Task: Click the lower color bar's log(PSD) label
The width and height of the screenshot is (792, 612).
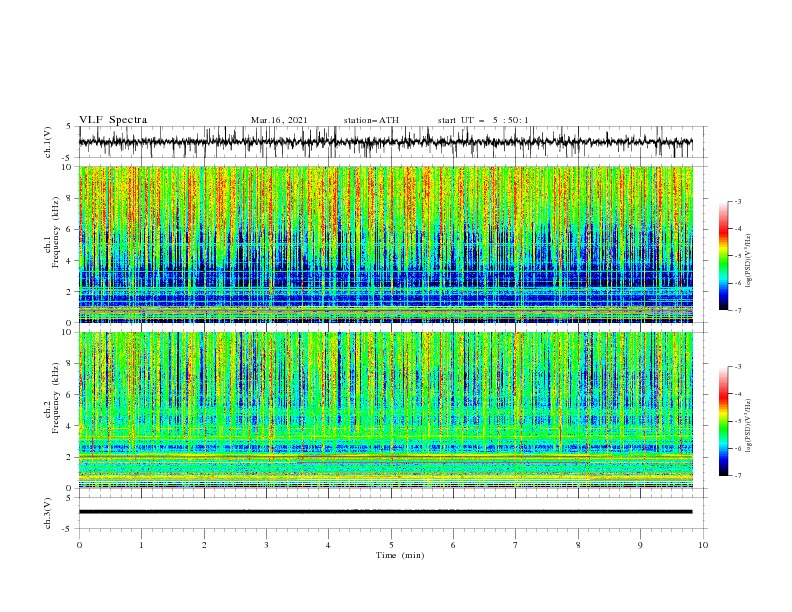Action: (x=749, y=426)
